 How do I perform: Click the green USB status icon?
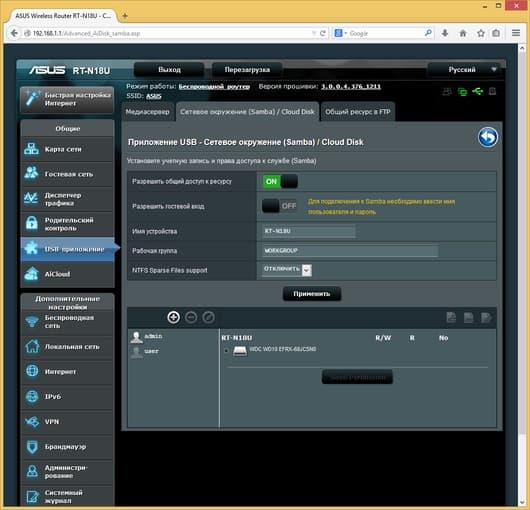478,91
